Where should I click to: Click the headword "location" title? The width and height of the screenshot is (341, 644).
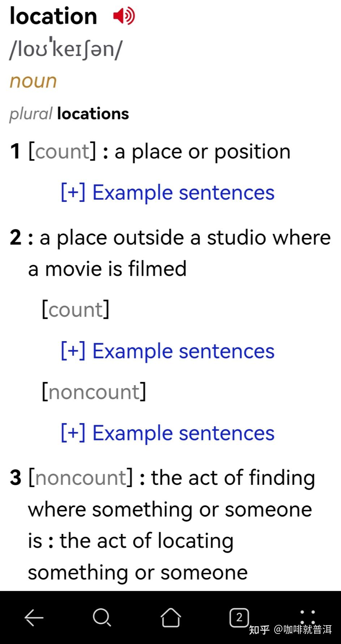pyautogui.click(x=53, y=17)
